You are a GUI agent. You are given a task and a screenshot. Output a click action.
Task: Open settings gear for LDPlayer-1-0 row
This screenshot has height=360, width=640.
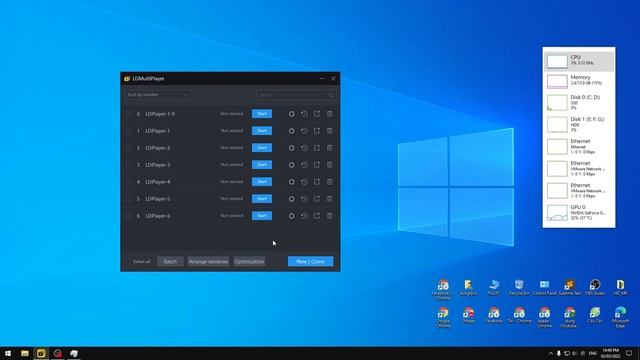[291, 114]
